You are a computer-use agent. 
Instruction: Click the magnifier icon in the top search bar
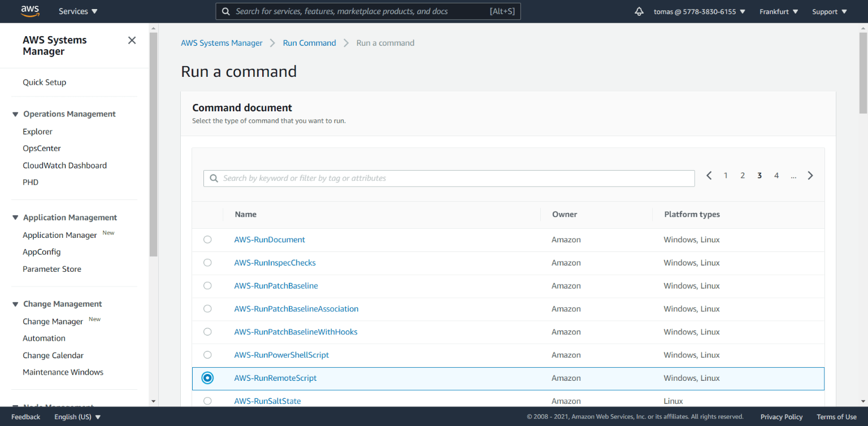click(225, 11)
